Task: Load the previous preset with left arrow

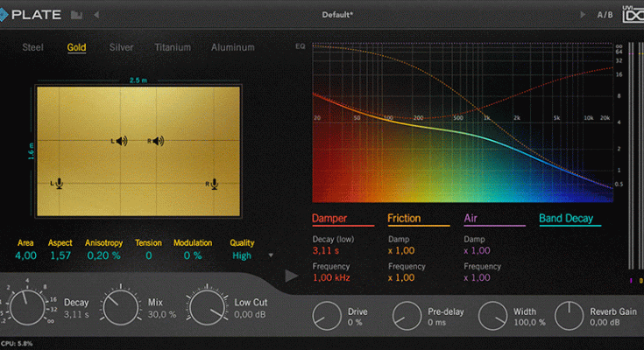Action: [96, 15]
